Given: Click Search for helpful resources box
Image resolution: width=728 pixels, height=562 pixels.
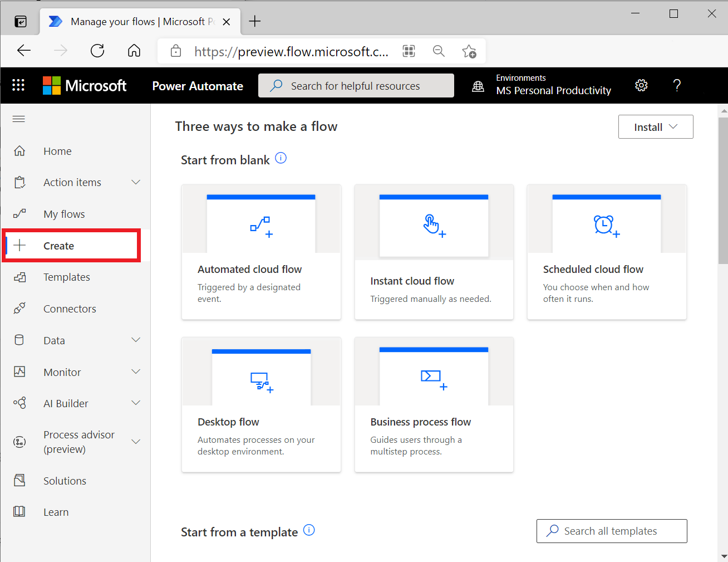Looking at the screenshot, I should point(356,86).
